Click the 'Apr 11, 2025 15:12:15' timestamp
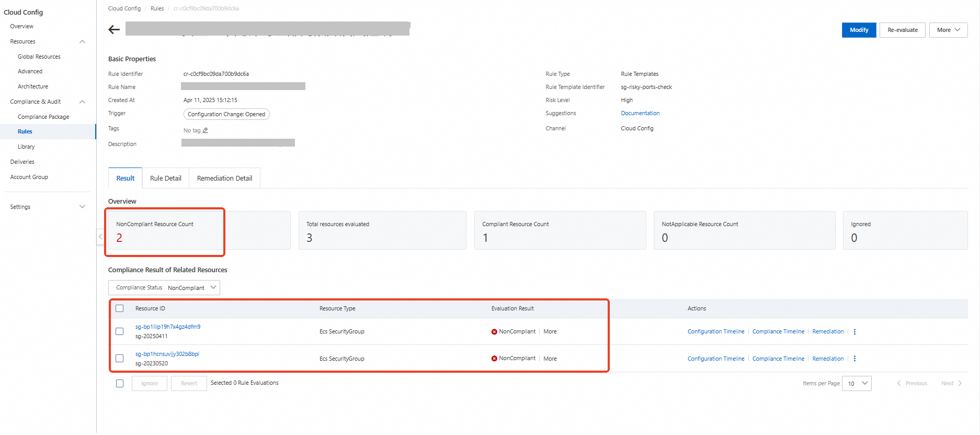Screen dimensions: 980x435 point(210,100)
